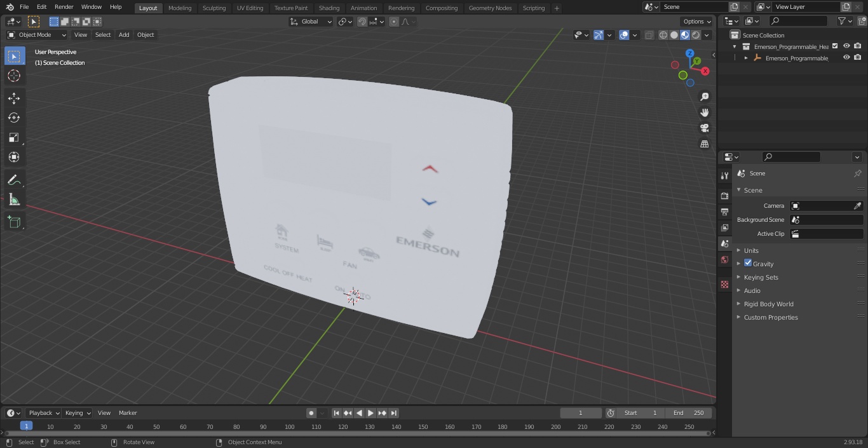Choose the Select Box tool in the toolbar
868x448 pixels.
pyautogui.click(x=14, y=56)
